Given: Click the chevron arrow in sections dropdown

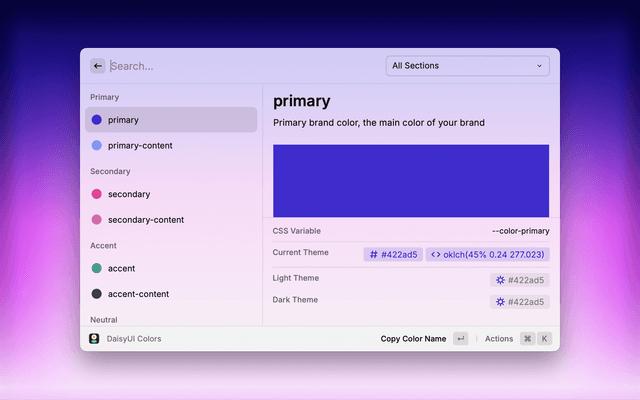Looking at the screenshot, I should [540, 66].
